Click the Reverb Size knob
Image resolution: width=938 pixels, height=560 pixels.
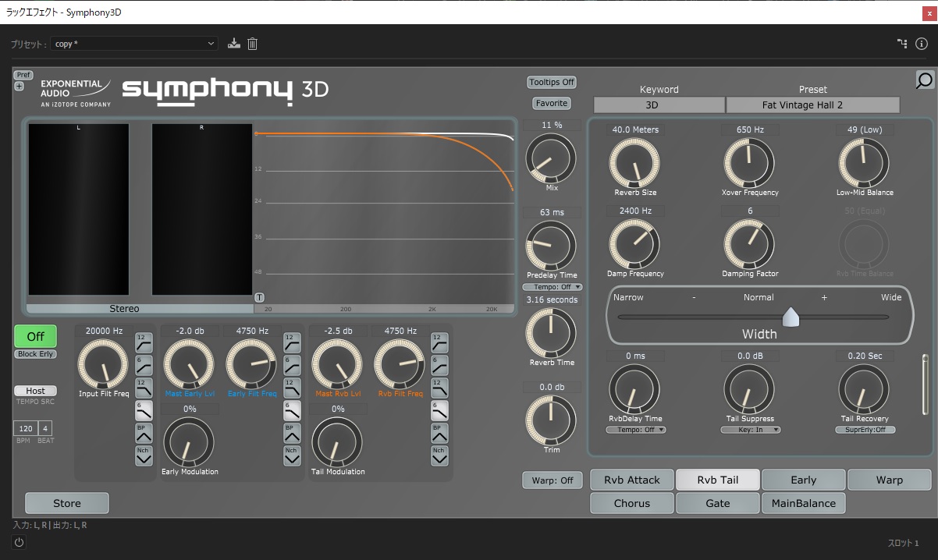pyautogui.click(x=634, y=163)
